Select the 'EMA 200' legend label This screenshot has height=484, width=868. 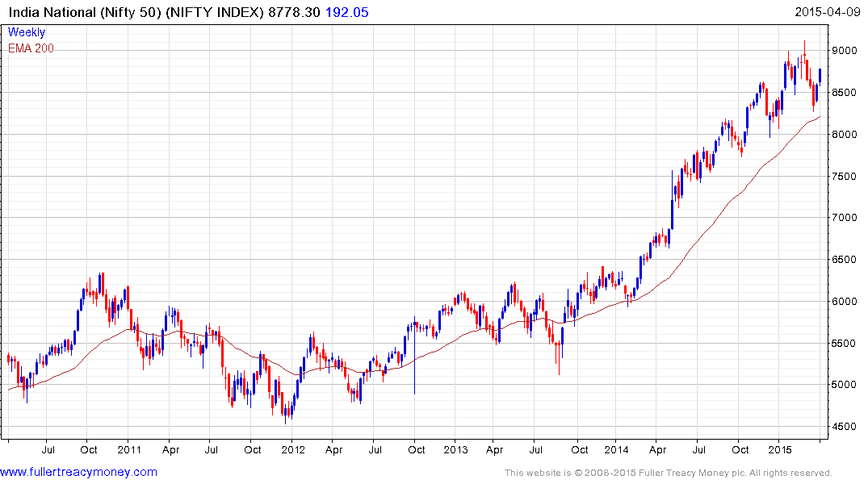[x=31, y=48]
